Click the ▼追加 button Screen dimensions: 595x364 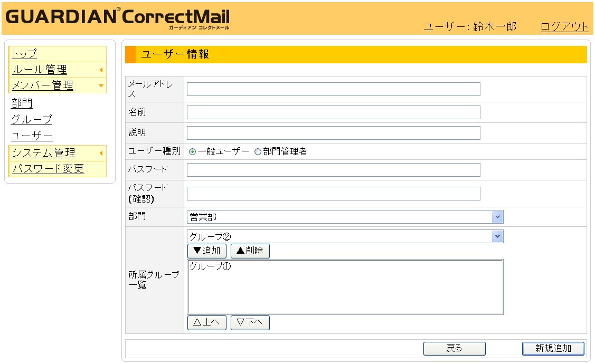point(207,251)
